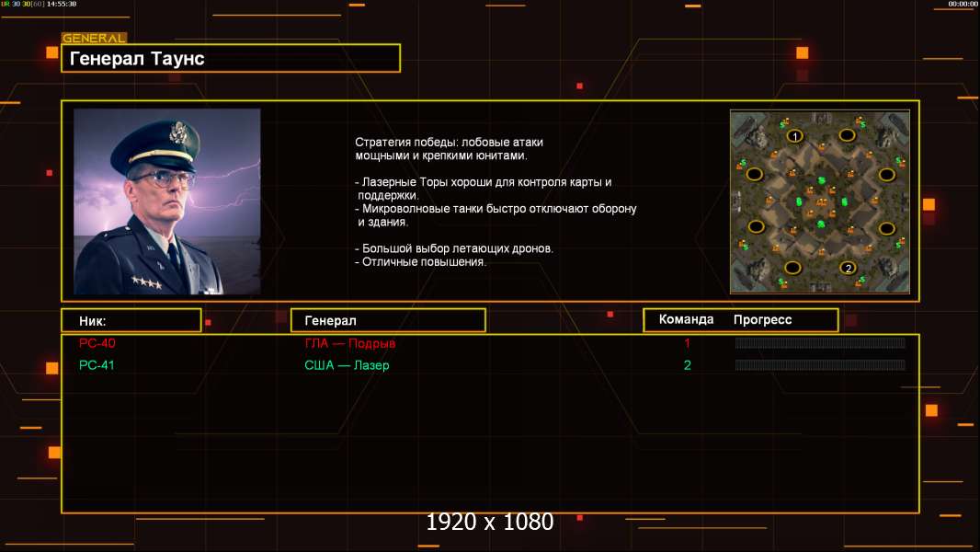Select player name PC-41
980x552 pixels.
point(97,365)
